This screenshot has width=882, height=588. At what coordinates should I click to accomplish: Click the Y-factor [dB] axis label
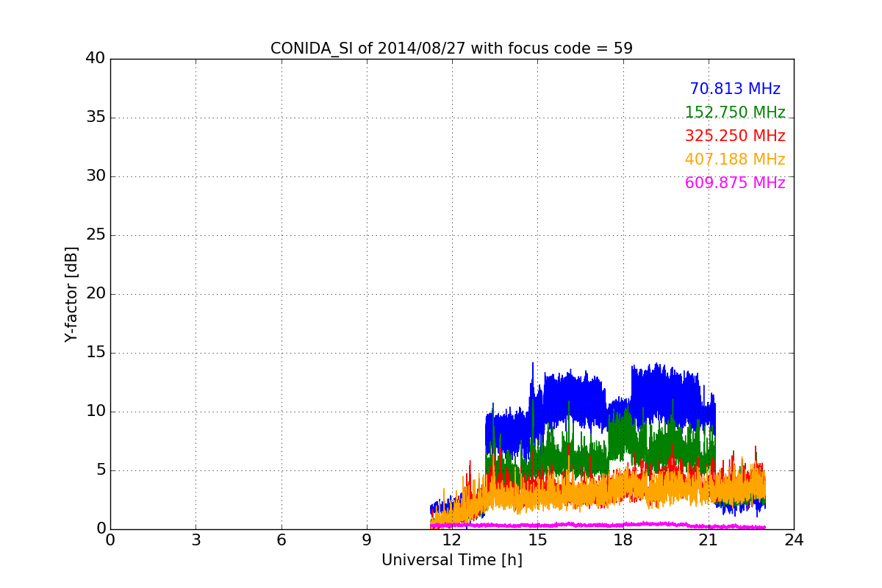(71, 294)
